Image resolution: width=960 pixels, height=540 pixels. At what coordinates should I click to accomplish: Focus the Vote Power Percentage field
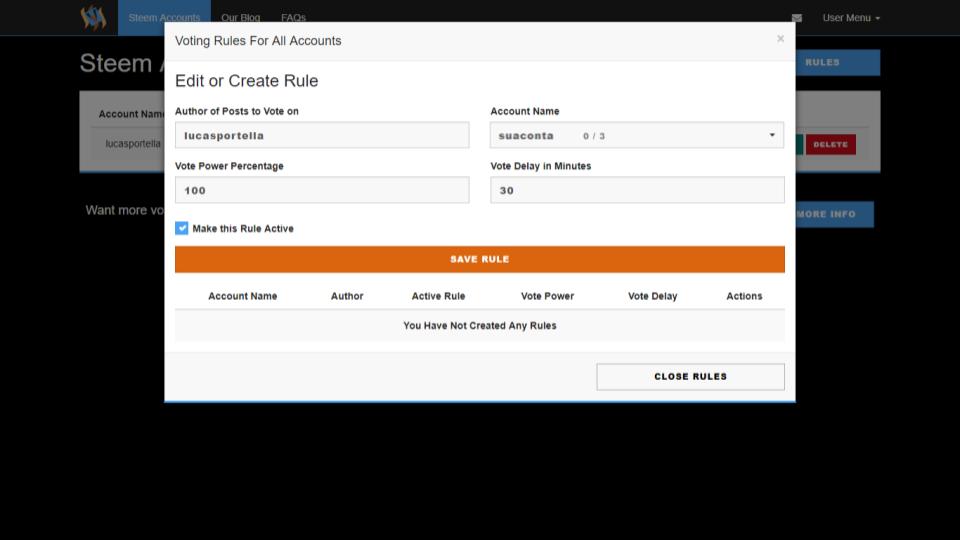coord(322,190)
